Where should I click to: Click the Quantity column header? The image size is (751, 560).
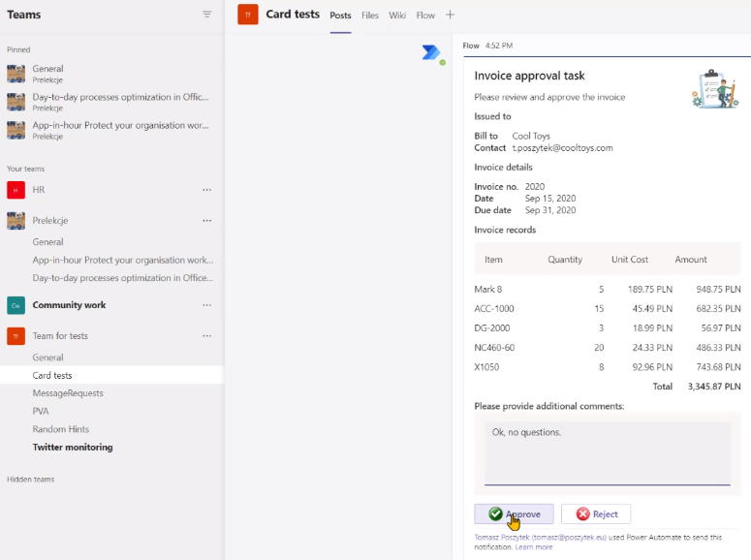pos(565,260)
